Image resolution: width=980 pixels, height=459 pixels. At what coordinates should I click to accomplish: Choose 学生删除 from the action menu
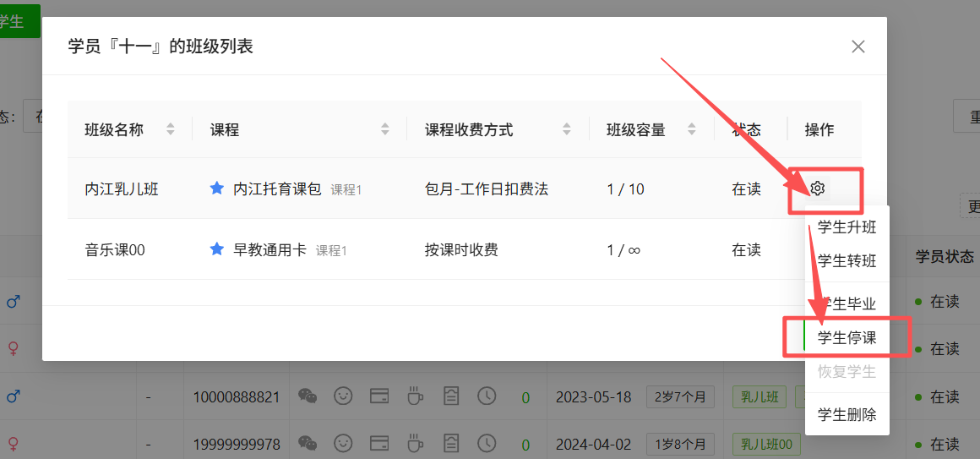[847, 414]
